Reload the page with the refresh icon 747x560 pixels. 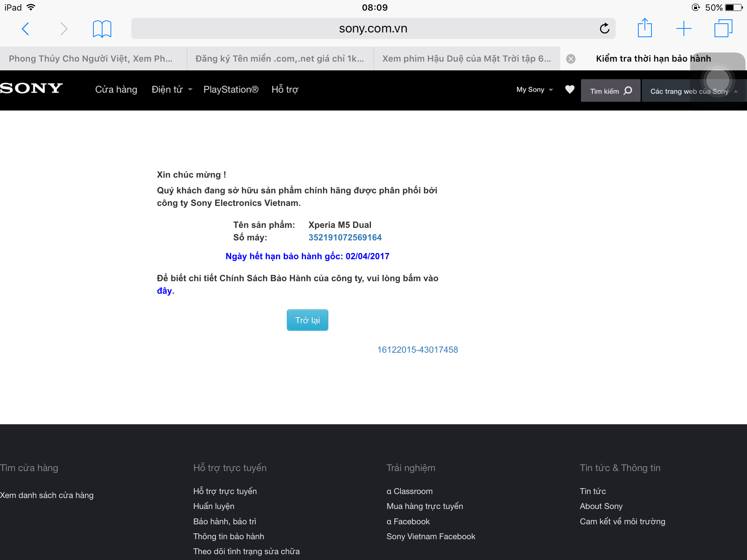(604, 28)
